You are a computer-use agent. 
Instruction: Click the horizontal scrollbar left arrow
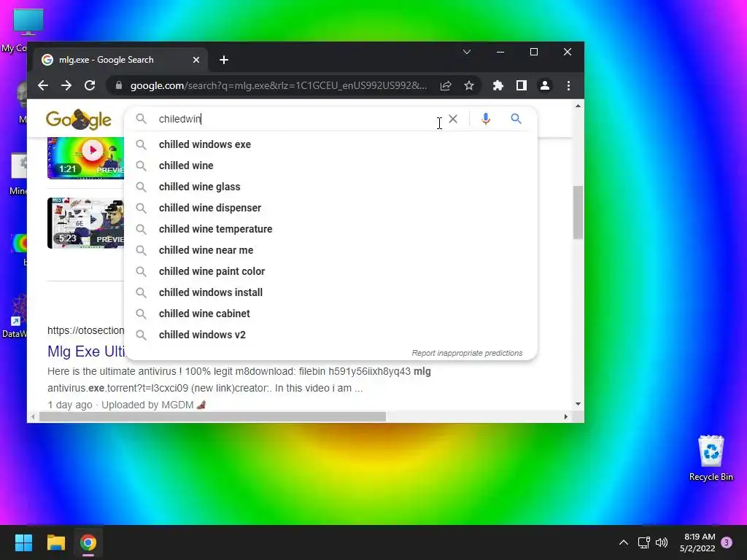[32, 416]
